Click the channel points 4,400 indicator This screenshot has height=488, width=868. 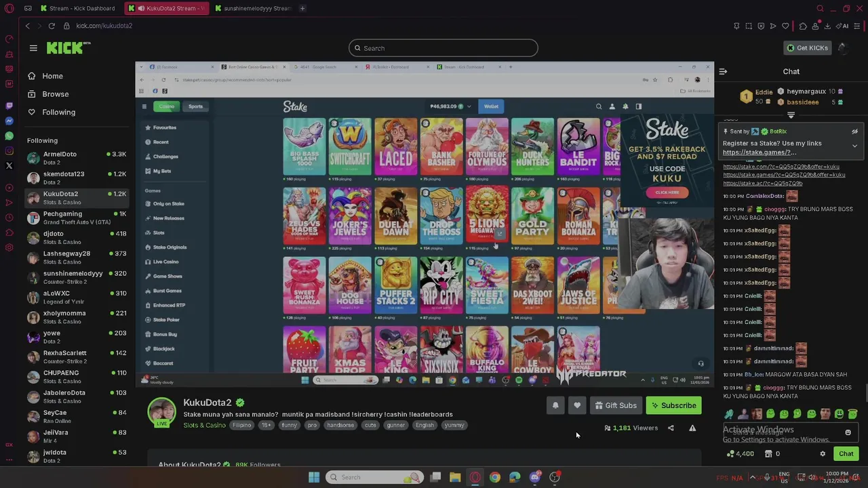(x=740, y=454)
